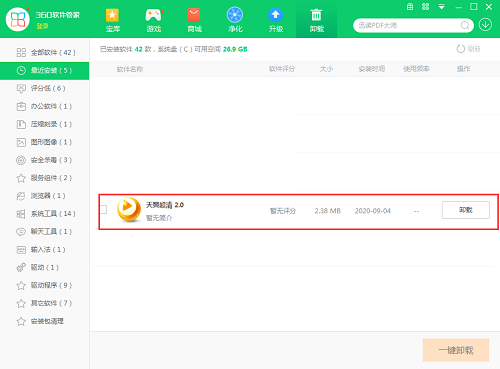Open the 宝库 star icon
The height and width of the screenshot is (369, 500).
pos(112,15)
